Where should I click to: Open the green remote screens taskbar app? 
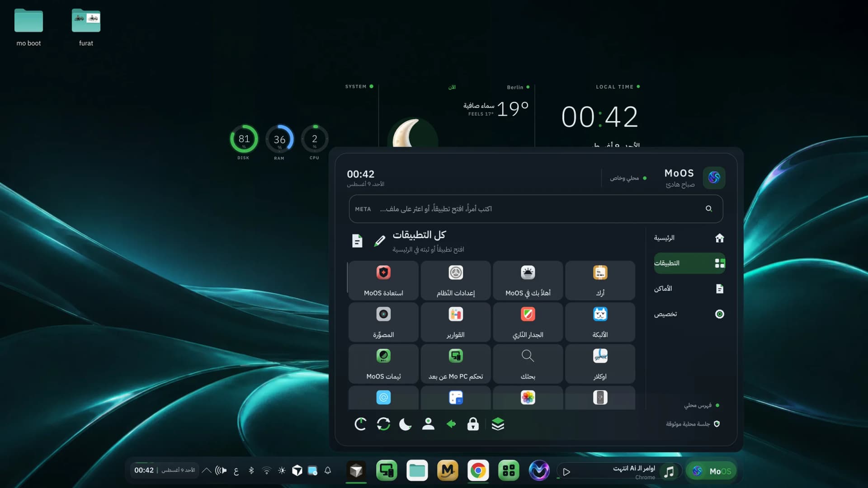(387, 471)
